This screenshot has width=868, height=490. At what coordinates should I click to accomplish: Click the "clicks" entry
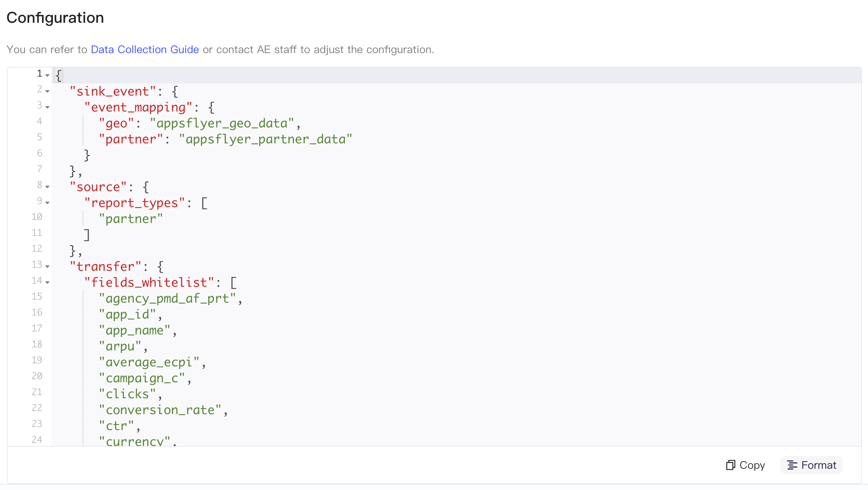click(x=127, y=394)
